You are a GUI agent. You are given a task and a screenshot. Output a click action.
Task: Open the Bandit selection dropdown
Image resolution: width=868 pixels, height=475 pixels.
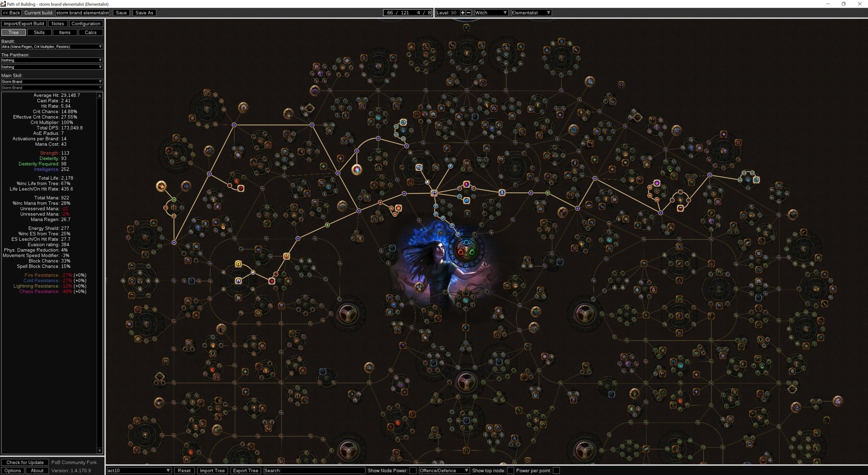[x=52, y=47]
